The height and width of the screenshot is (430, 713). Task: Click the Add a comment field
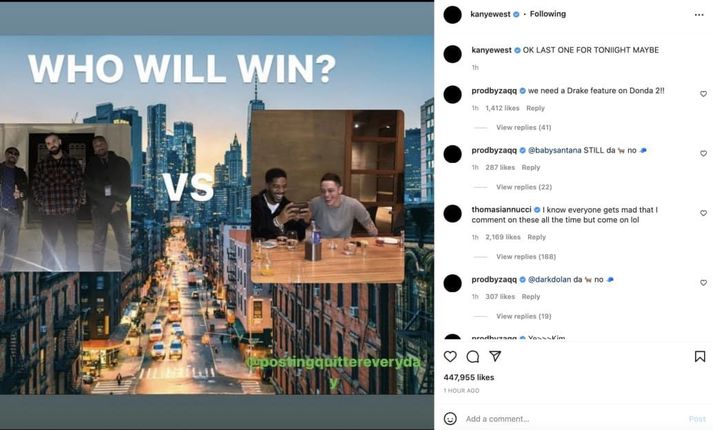pyautogui.click(x=573, y=419)
